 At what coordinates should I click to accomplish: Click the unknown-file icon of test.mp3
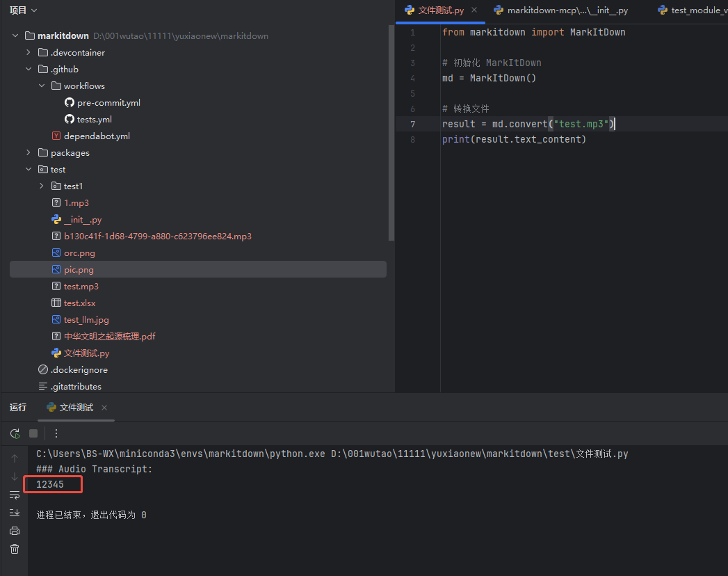pos(56,287)
